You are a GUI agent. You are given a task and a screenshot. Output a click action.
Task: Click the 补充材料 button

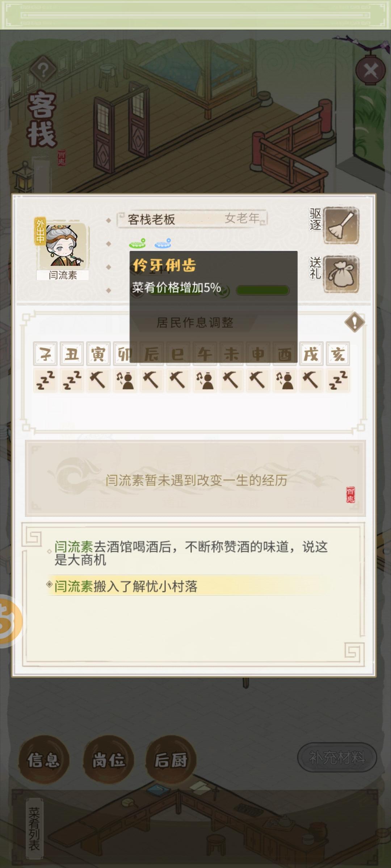337,757
